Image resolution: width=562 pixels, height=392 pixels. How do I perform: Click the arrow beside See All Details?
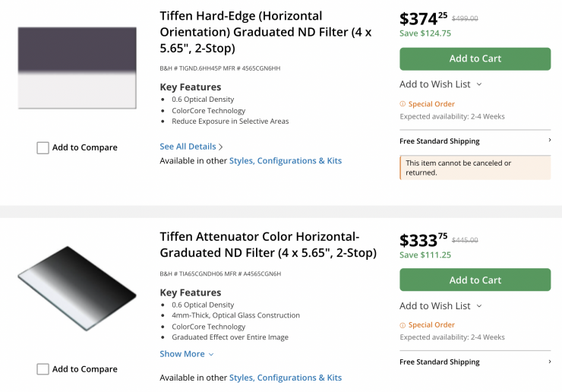click(x=221, y=147)
